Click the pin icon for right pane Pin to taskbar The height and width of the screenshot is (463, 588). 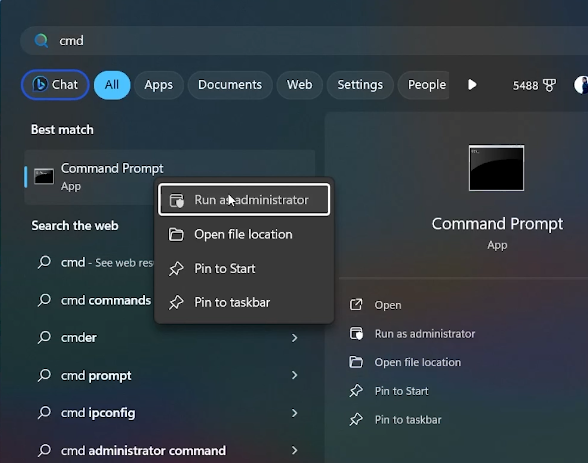356,420
